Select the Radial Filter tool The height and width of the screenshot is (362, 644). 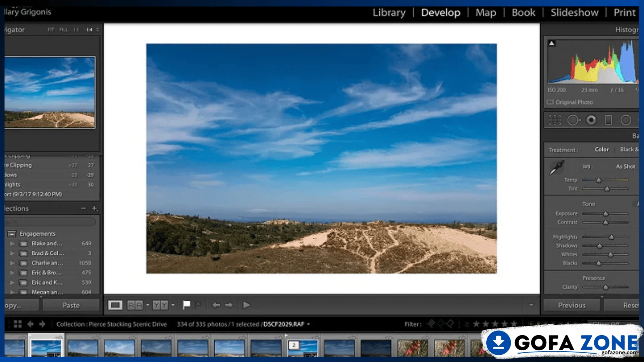tap(626, 120)
